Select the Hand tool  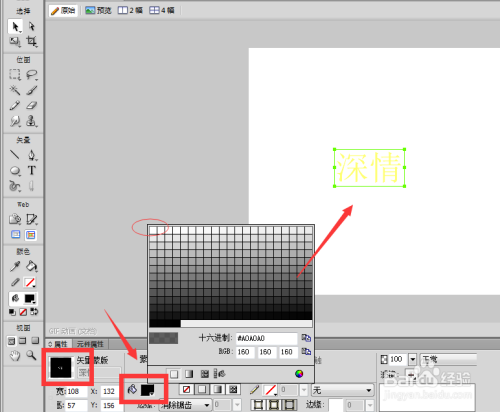click(15, 356)
